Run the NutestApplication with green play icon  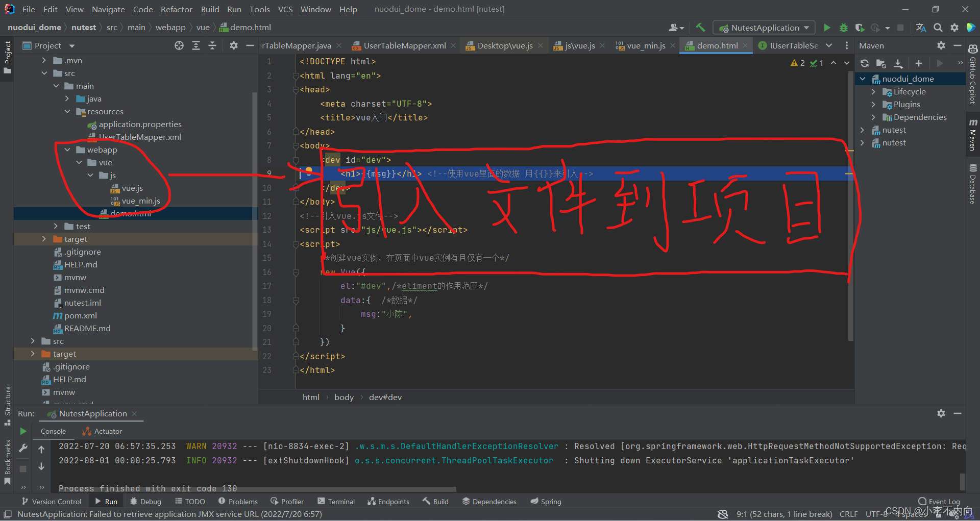pyautogui.click(x=827, y=28)
